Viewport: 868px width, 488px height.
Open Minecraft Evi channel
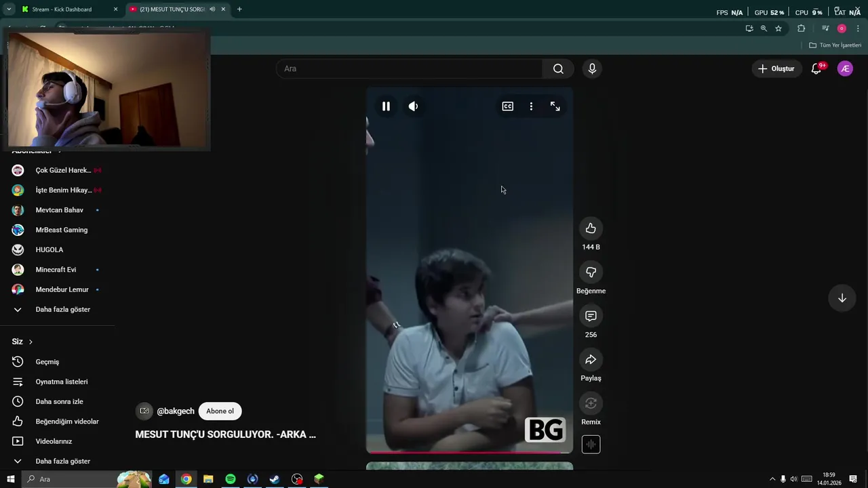click(x=57, y=270)
